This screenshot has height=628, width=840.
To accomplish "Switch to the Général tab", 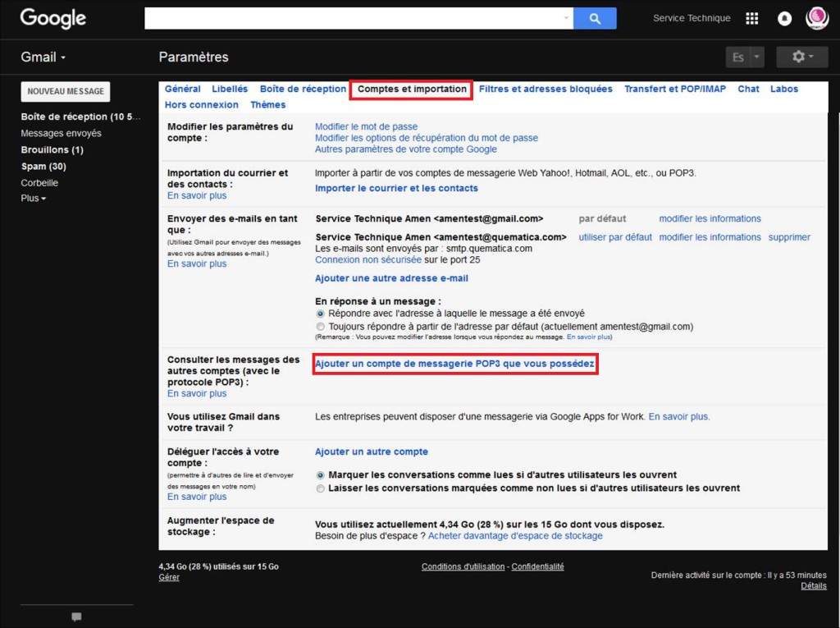I will (183, 89).
